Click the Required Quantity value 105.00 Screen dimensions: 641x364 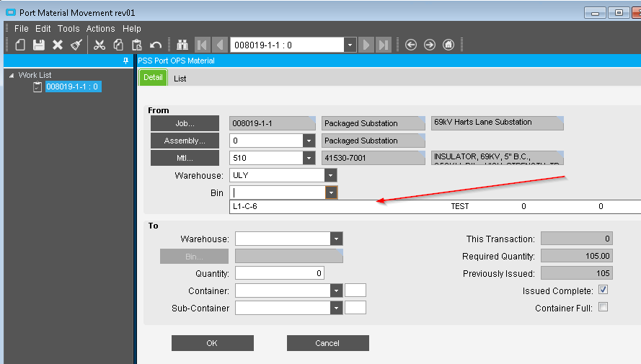click(x=576, y=256)
